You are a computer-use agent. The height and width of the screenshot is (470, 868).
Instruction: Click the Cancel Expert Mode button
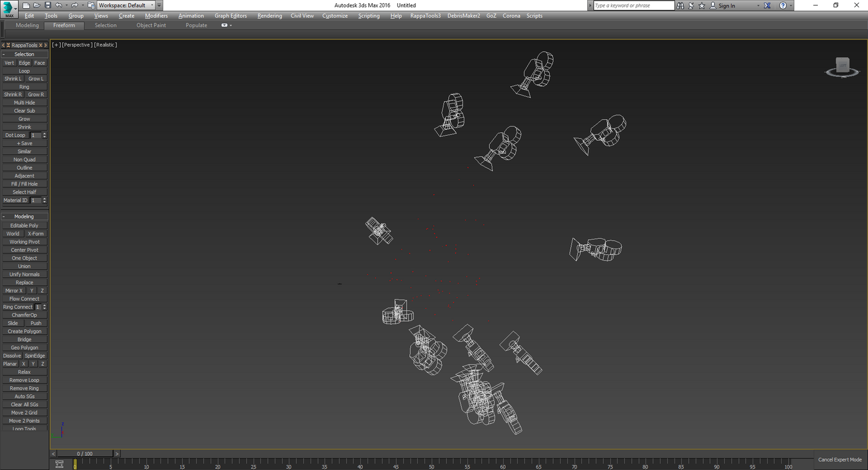840,459
